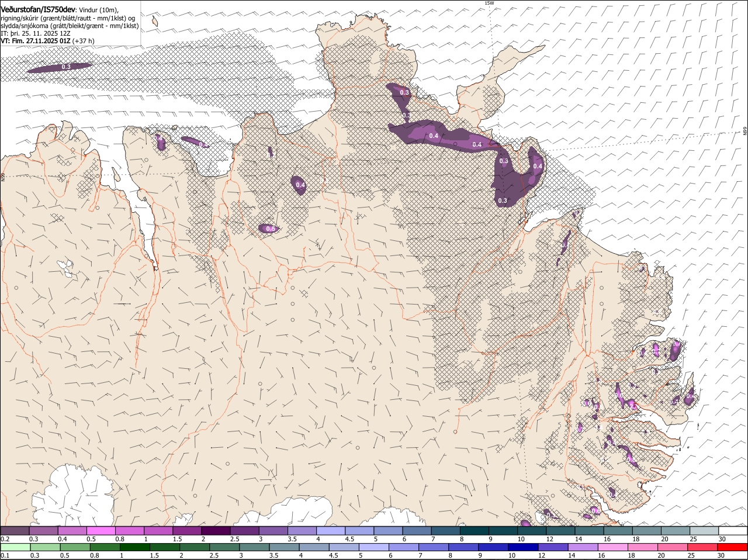Click the 3.5 value in upper legend scale
This screenshot has height=560, width=748.
pyautogui.click(x=292, y=538)
